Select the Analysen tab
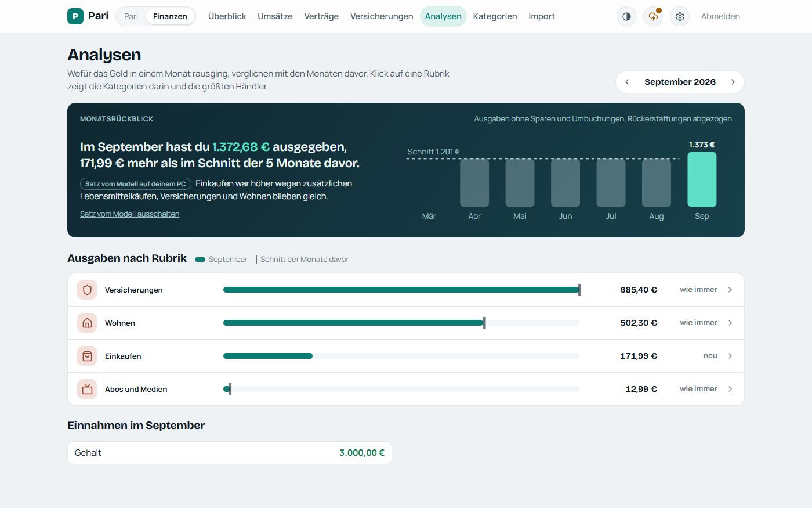The height and width of the screenshot is (508, 812). tap(443, 16)
